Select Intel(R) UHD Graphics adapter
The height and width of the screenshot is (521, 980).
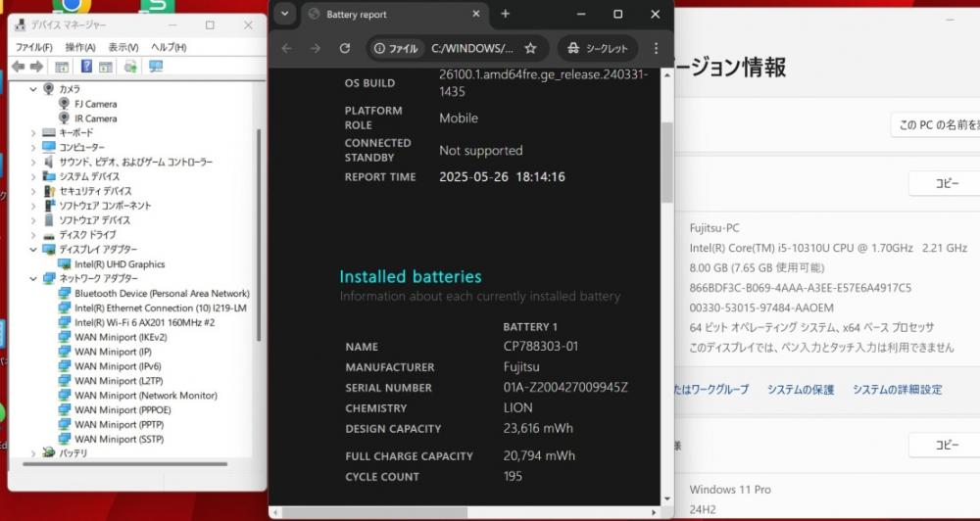point(120,264)
